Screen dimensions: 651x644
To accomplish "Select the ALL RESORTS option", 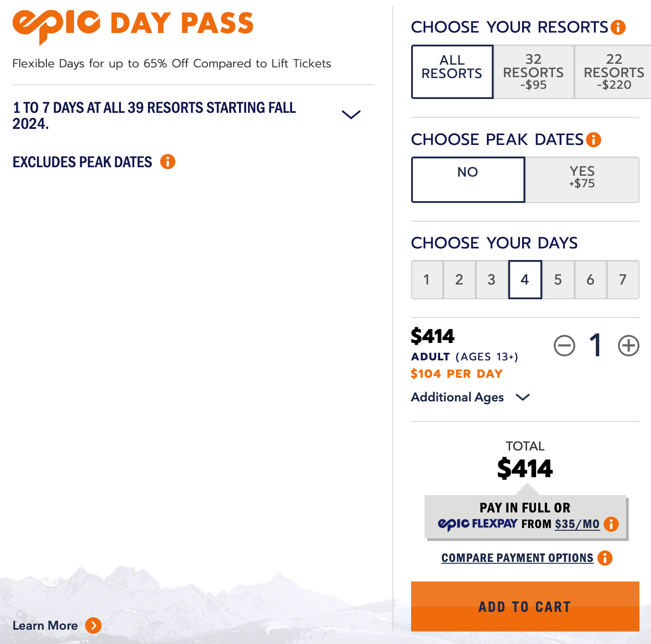I will click(452, 71).
